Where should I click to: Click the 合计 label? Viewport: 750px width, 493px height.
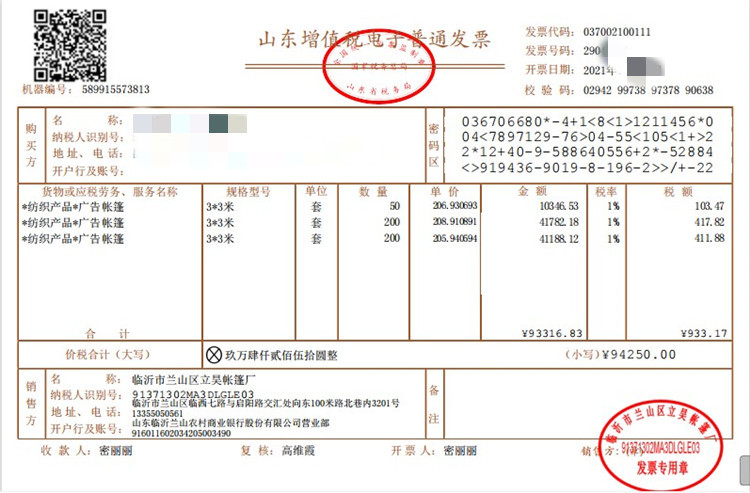(108, 333)
